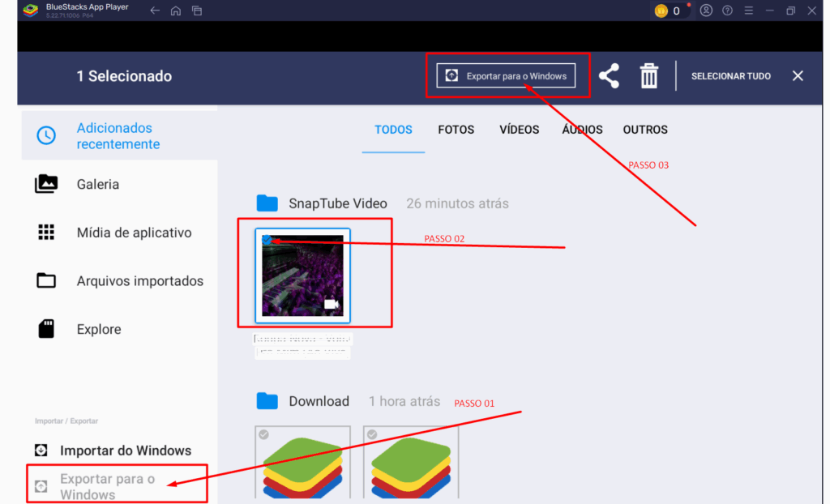Click the BlueStacks back arrow icon
The width and height of the screenshot is (830, 504).
pos(155,11)
